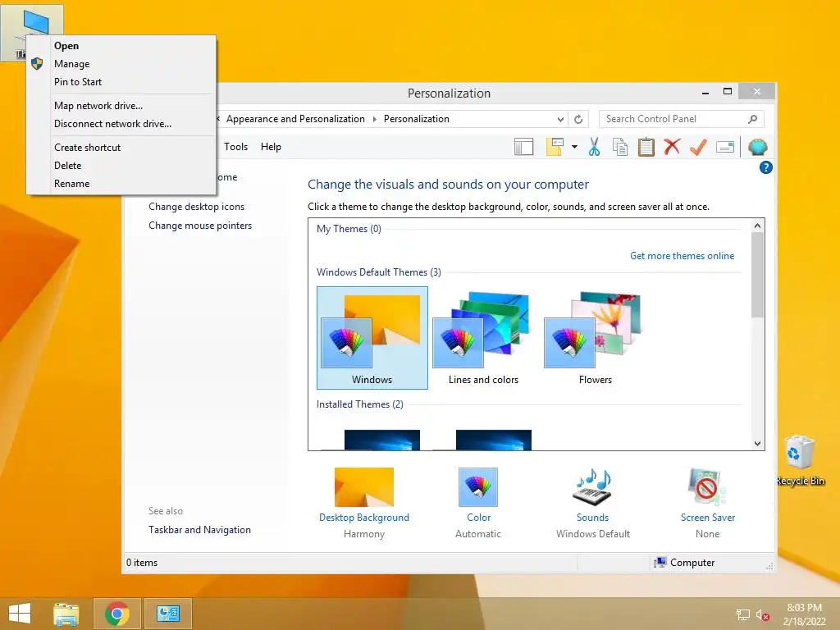This screenshot has width=840, height=630.
Task: Choose Manage in the context menu
Action: pyautogui.click(x=121, y=64)
